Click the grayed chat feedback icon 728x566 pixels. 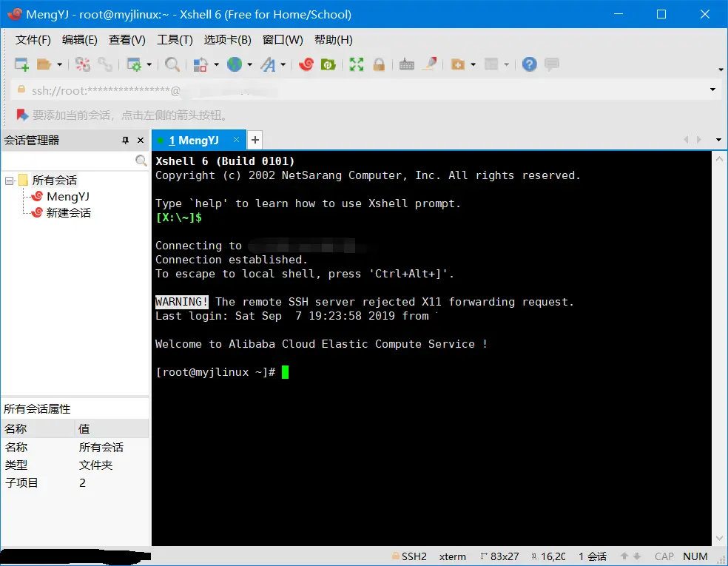(x=552, y=64)
